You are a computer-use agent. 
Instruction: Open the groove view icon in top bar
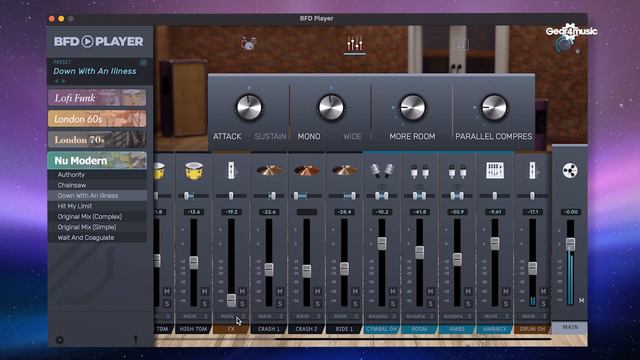(x=461, y=44)
